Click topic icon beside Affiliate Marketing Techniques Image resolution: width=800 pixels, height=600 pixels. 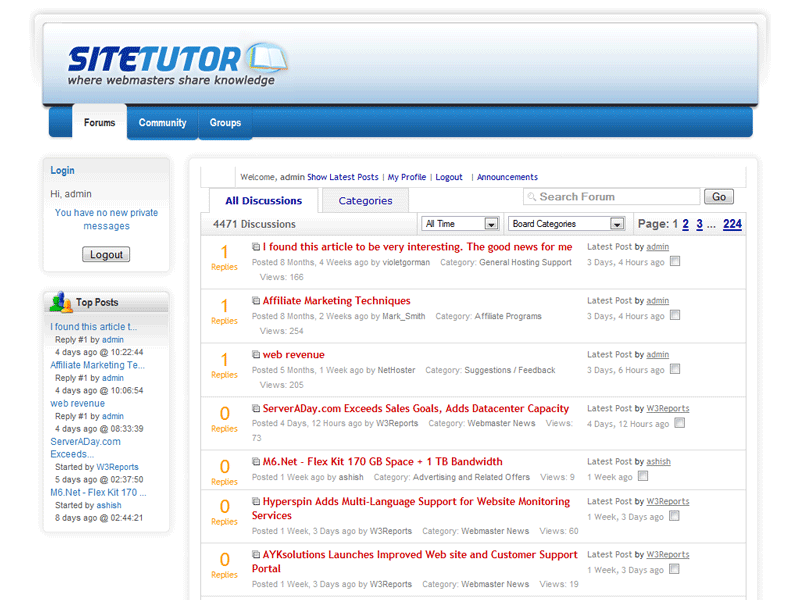[256, 301]
